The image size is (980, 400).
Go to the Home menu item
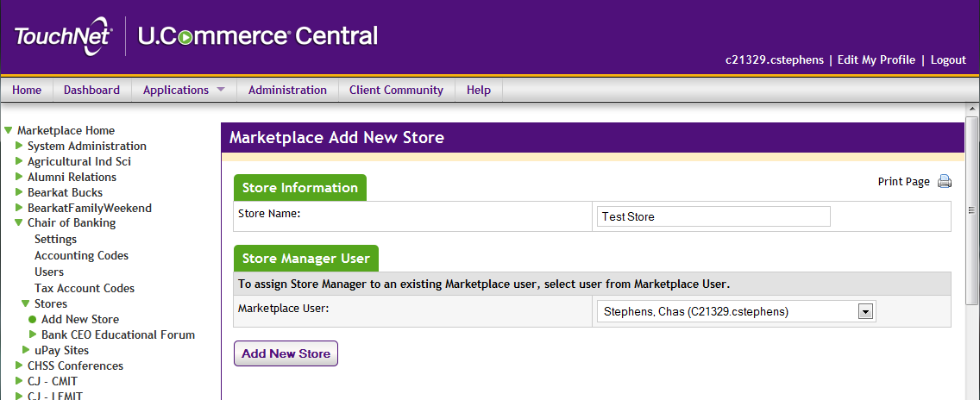pyautogui.click(x=27, y=90)
